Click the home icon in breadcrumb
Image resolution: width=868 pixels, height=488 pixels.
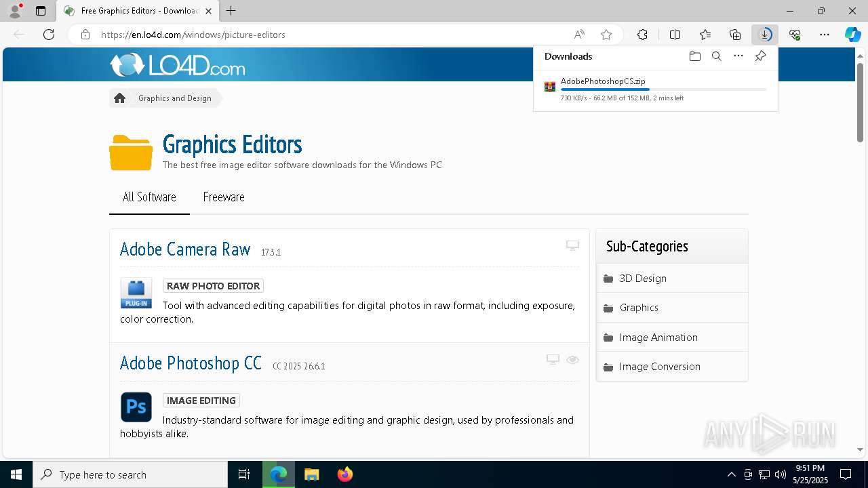(x=120, y=98)
